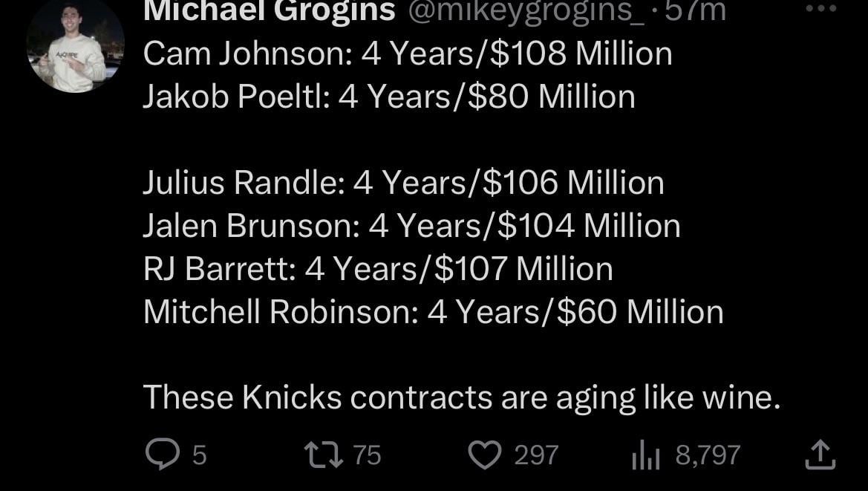Click the Jakob Poeltl $80 Million line
The image size is (868, 491).
point(388,97)
